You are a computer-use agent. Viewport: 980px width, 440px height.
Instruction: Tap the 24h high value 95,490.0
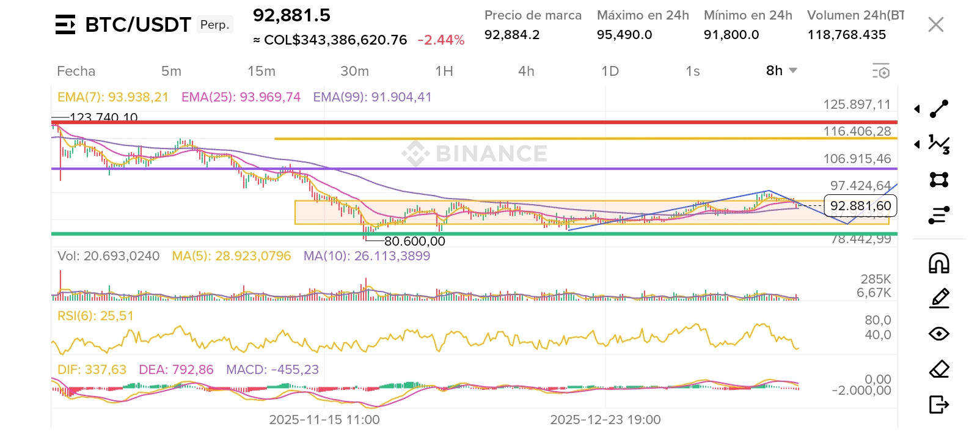point(624,35)
